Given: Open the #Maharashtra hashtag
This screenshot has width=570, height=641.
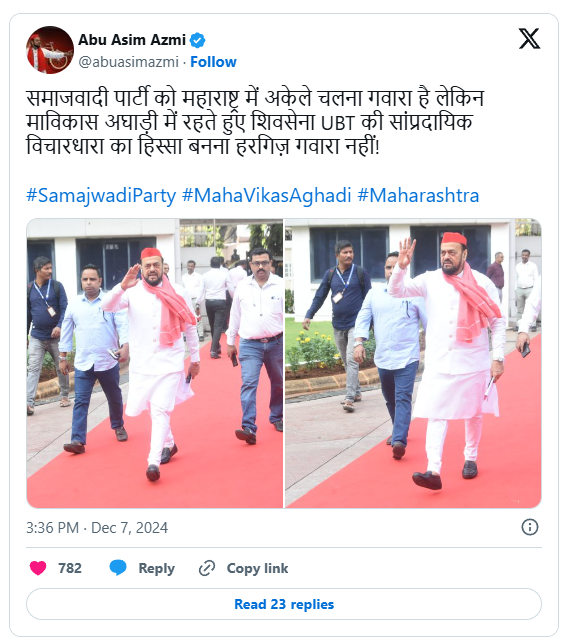Looking at the screenshot, I should point(418,195).
